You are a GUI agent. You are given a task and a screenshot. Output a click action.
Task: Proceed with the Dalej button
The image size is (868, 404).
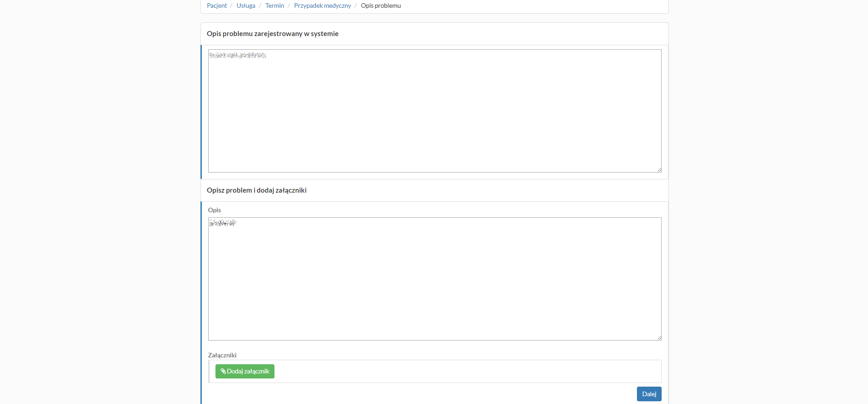(x=649, y=394)
